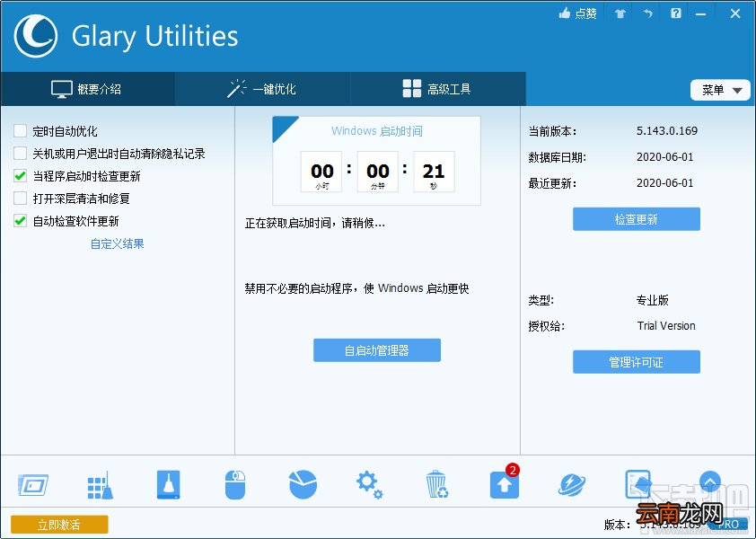
Task: Click the 00 hours counter box
Action: click(x=321, y=172)
